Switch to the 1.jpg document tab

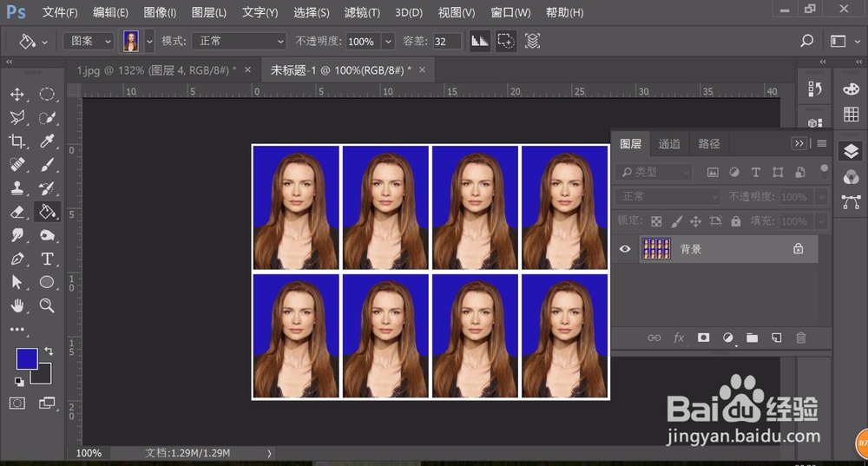(156, 70)
